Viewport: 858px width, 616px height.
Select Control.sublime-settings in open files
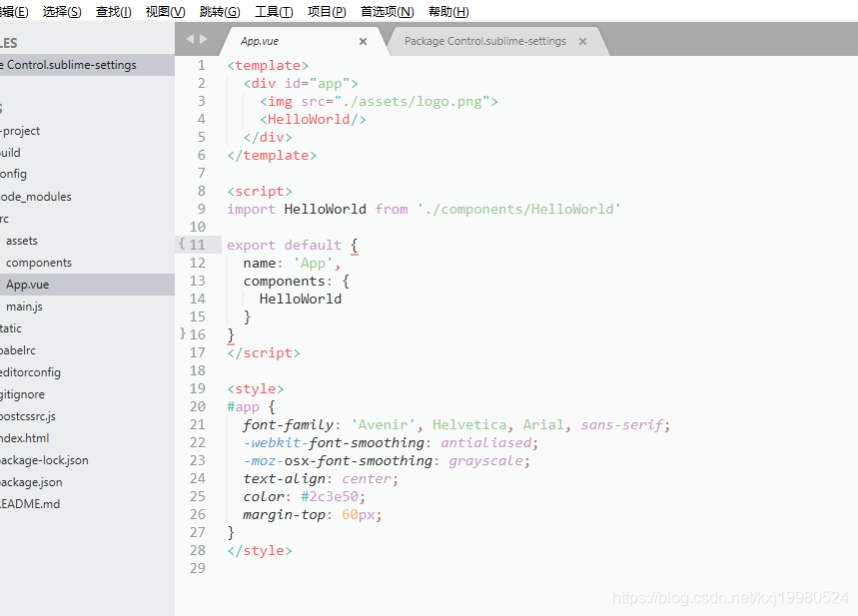[87, 65]
